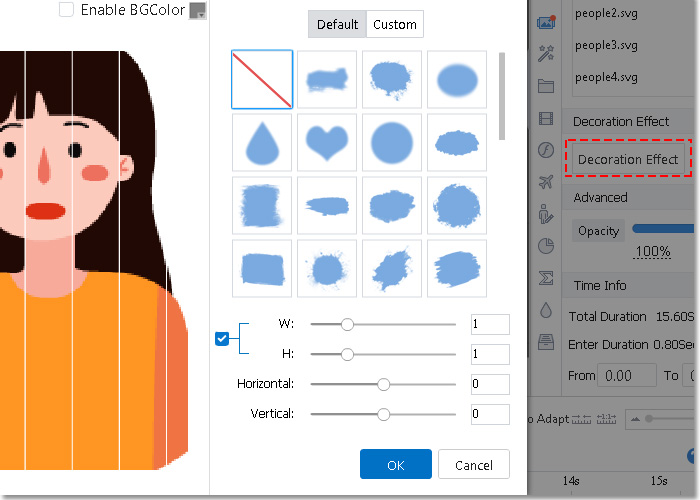Open the pie chart sidebar icon
The image size is (700, 500).
[546, 246]
